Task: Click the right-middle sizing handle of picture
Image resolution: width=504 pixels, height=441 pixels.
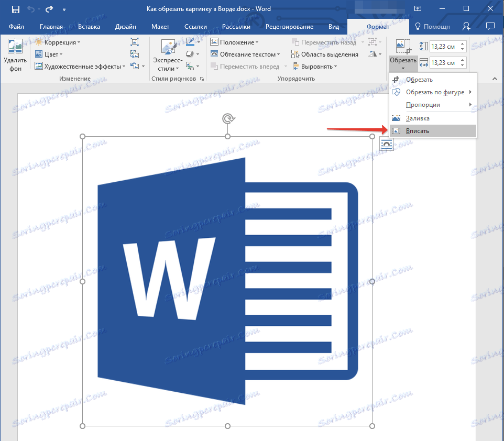Action: click(372, 282)
